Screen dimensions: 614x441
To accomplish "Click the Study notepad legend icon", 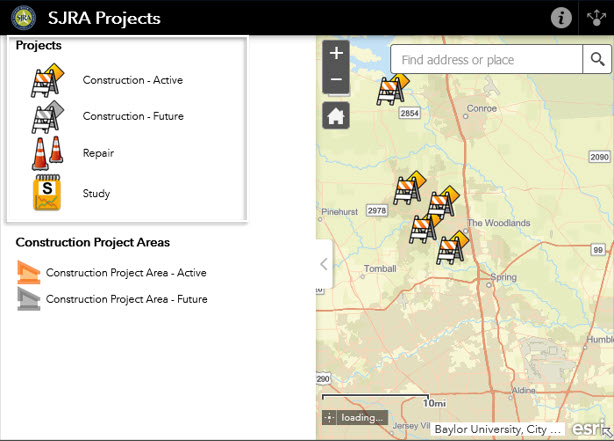I will click(47, 192).
